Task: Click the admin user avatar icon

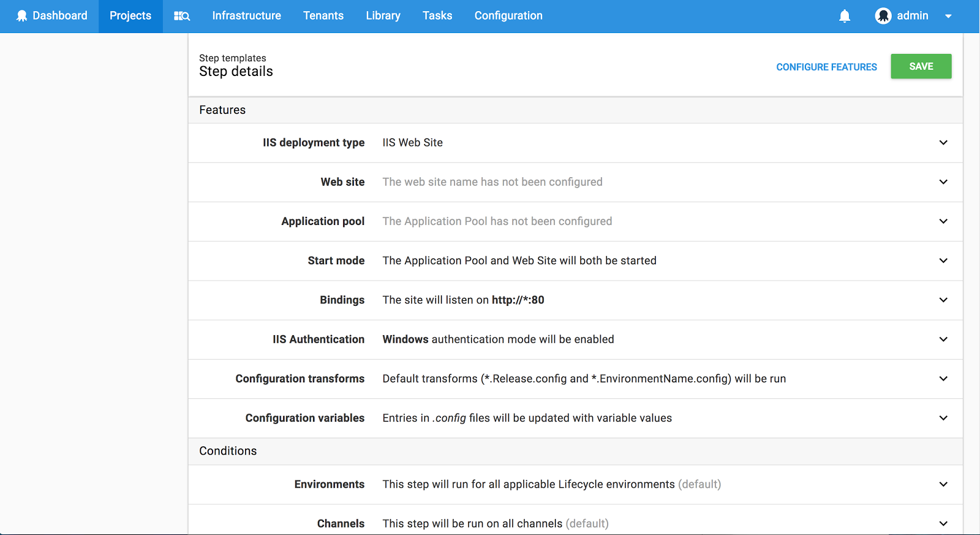Action: pyautogui.click(x=883, y=16)
